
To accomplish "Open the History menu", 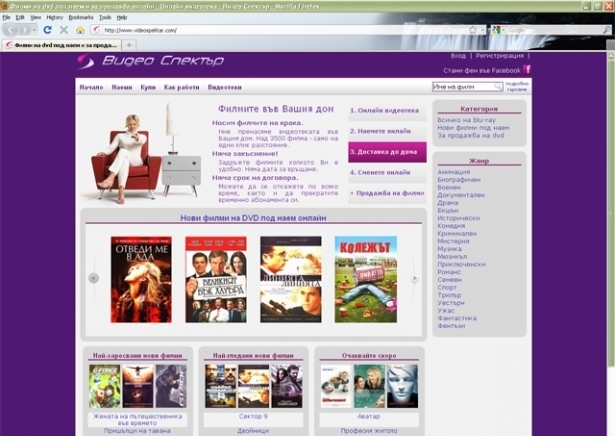I will tap(54, 17).
